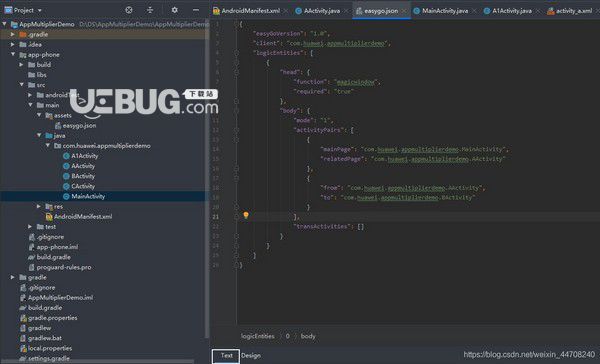The image size is (600, 364).
Task: Collapse the src folder
Action: [21, 85]
